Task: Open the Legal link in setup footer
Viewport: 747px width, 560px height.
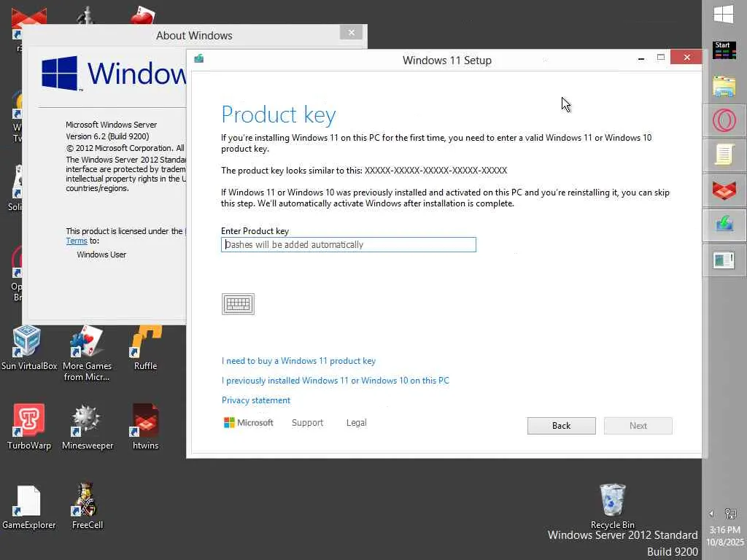Action: (x=356, y=423)
